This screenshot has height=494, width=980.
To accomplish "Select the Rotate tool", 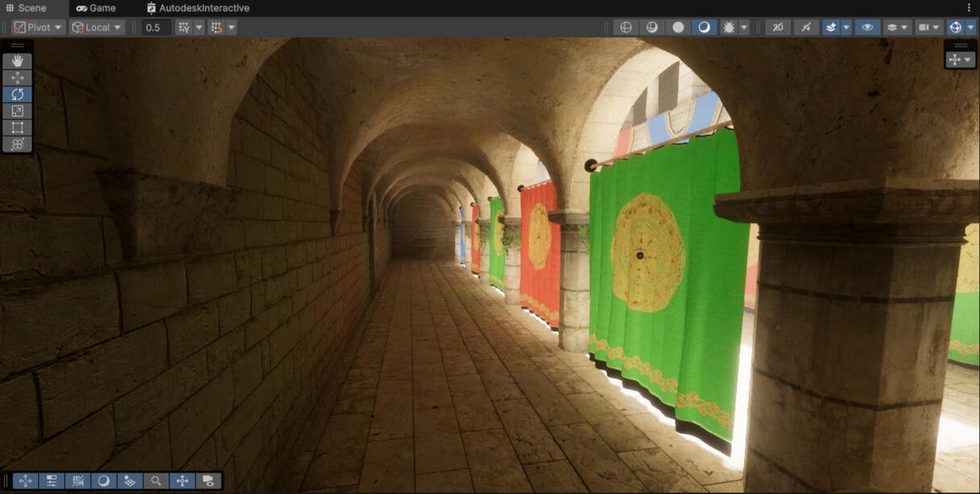I will (x=17, y=94).
